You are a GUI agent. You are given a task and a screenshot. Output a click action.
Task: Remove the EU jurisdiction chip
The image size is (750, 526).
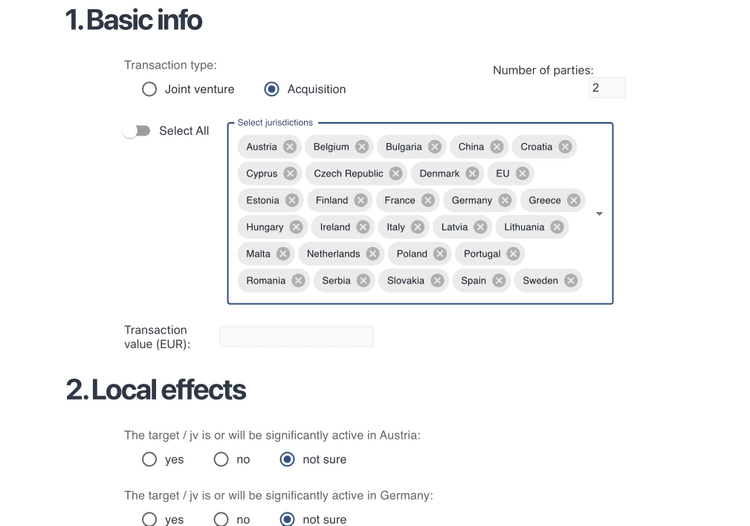pos(522,174)
